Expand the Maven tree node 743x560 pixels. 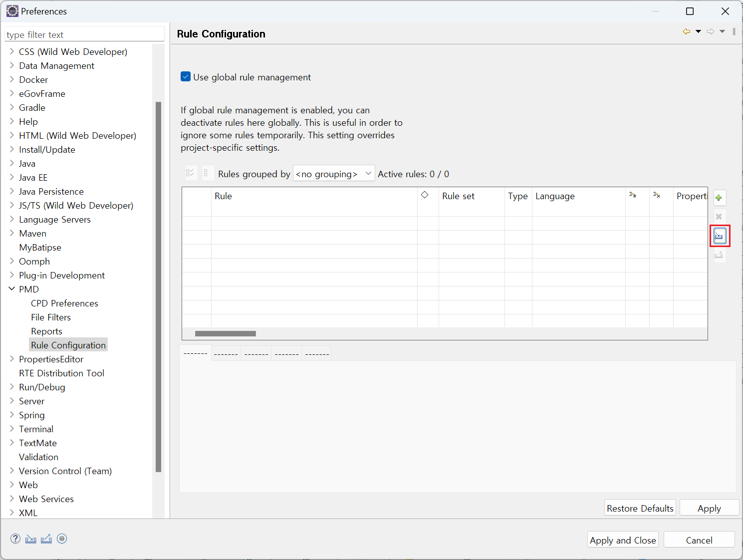click(11, 233)
